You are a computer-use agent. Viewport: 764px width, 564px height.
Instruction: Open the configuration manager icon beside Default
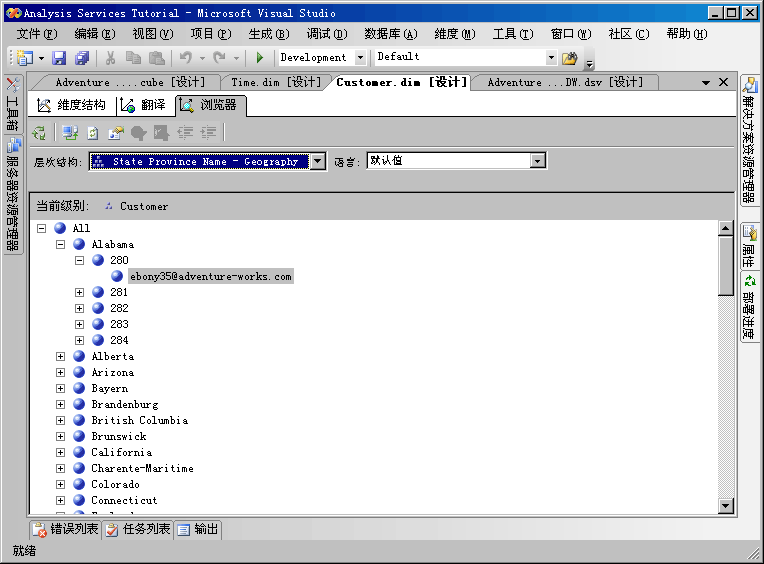coord(570,58)
